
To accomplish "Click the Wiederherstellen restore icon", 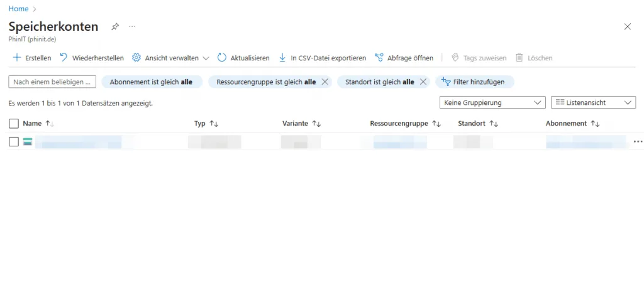I will (x=64, y=58).
